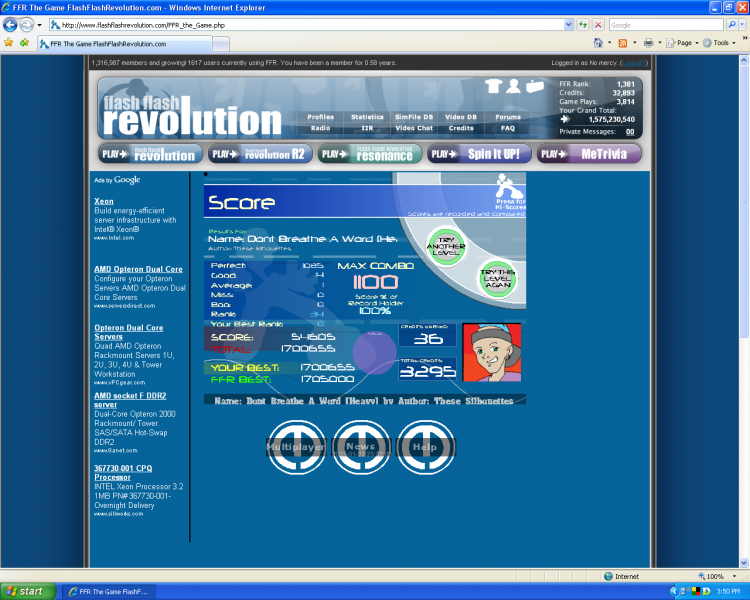Open the recent pages dropdown beside Forward
The width and height of the screenshot is (750, 600).
click(39, 25)
